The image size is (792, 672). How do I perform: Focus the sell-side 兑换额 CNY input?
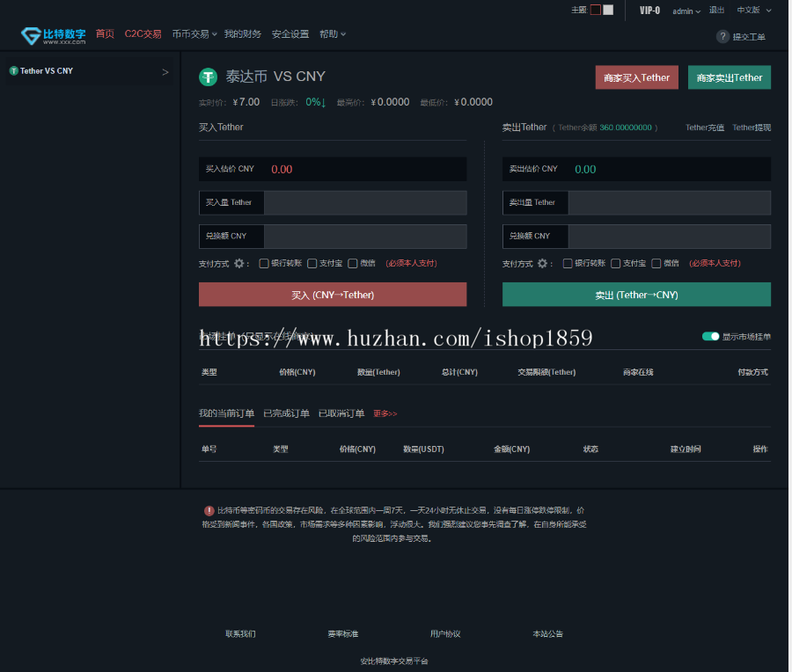tap(670, 237)
